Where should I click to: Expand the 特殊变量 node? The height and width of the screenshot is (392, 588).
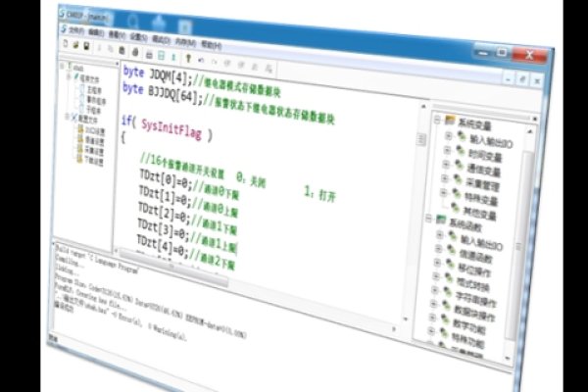(x=444, y=193)
